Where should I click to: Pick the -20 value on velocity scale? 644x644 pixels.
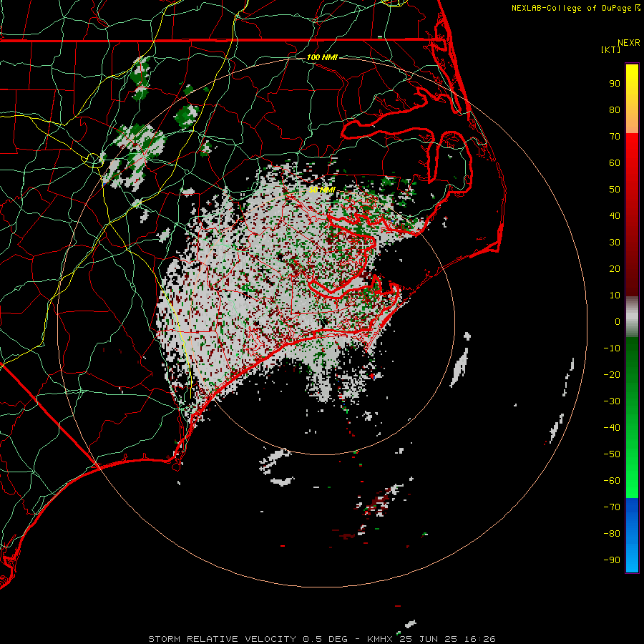click(x=612, y=374)
